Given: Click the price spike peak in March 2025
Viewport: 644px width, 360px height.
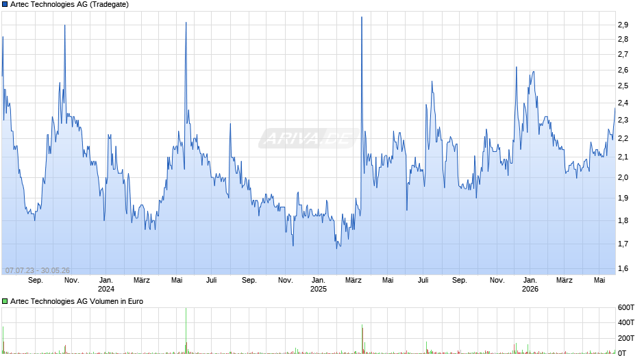Looking at the screenshot, I should pos(362,18).
